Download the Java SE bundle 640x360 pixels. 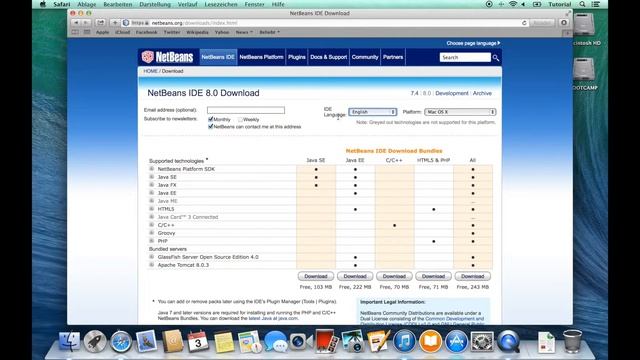point(316,276)
